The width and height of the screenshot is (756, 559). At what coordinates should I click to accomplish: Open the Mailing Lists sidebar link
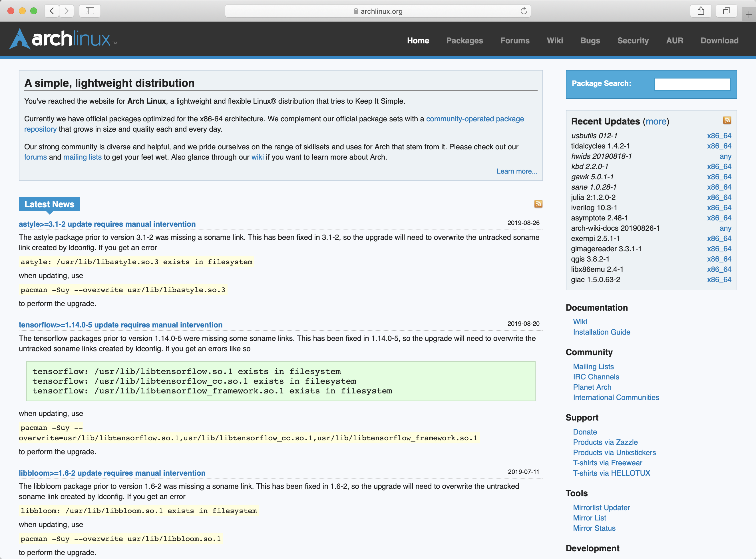point(593,367)
